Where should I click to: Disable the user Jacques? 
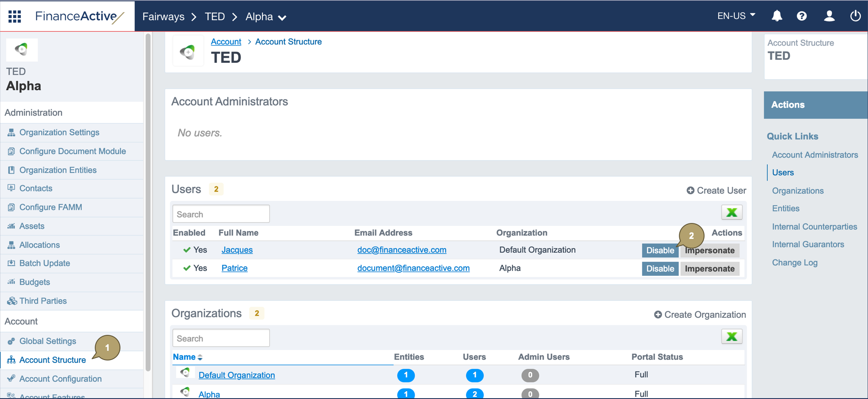point(660,250)
